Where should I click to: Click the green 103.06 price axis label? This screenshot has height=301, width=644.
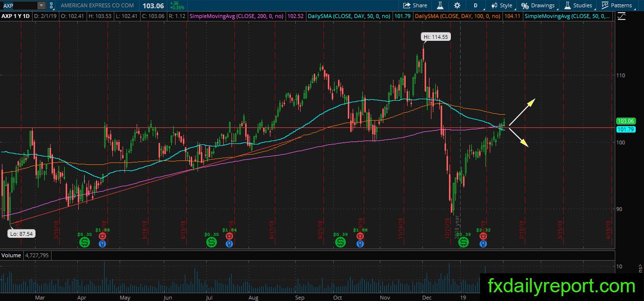(x=626, y=121)
